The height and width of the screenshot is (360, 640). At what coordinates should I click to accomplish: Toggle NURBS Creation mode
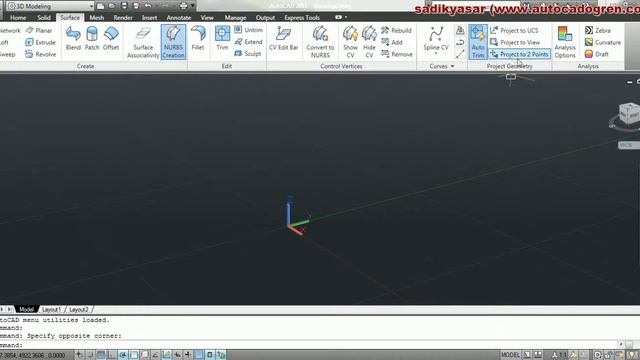click(173, 42)
